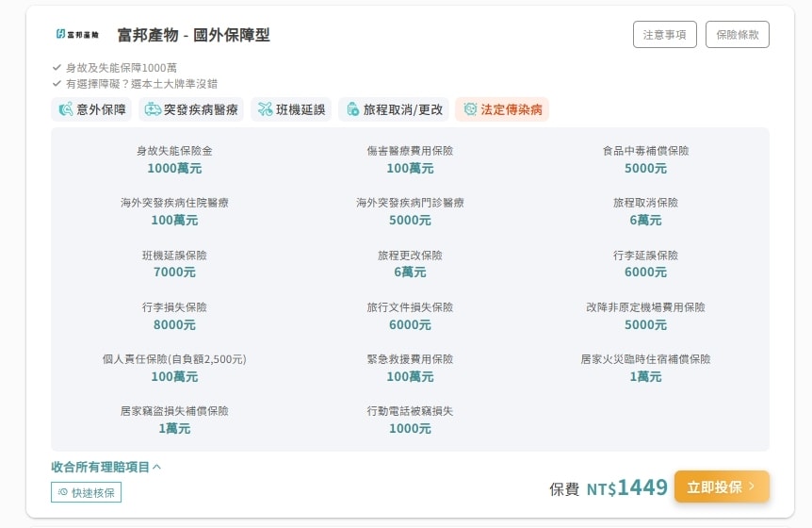The height and width of the screenshot is (528, 812).
Task: Click 海外突發疾病住院醫療 label
Action: click(x=174, y=203)
